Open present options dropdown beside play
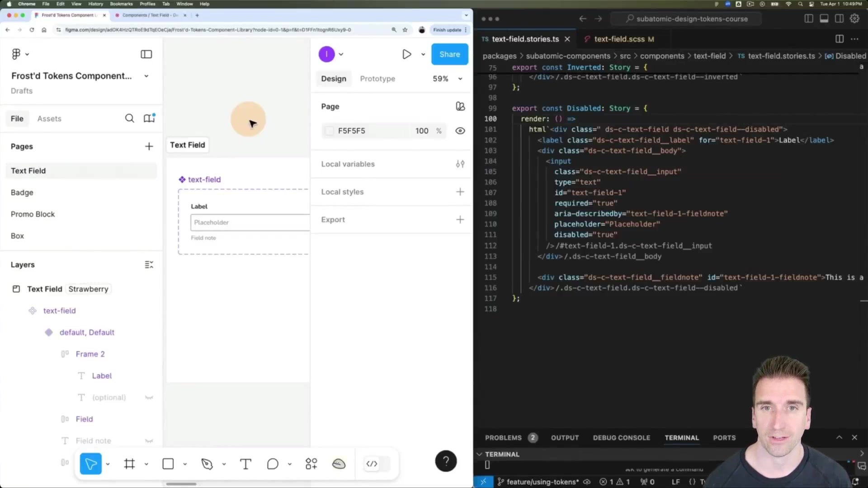 click(x=423, y=54)
